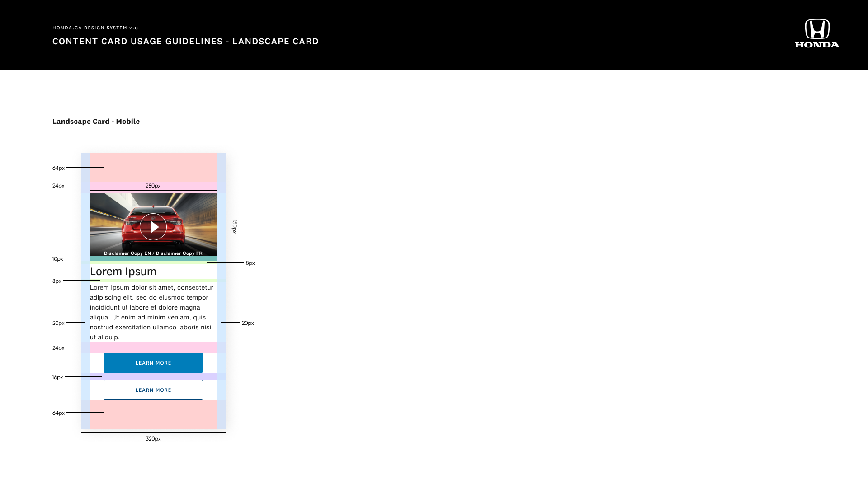The width and height of the screenshot is (868, 488).
Task: Click the "HONDA.CA DESIGN SYSTEM 2.0" label
Action: pyautogui.click(x=95, y=28)
